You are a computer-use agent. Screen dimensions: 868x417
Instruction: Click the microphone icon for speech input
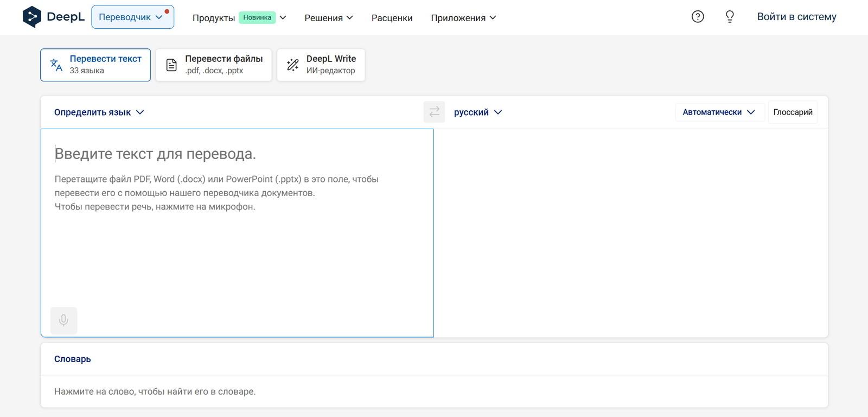63,320
